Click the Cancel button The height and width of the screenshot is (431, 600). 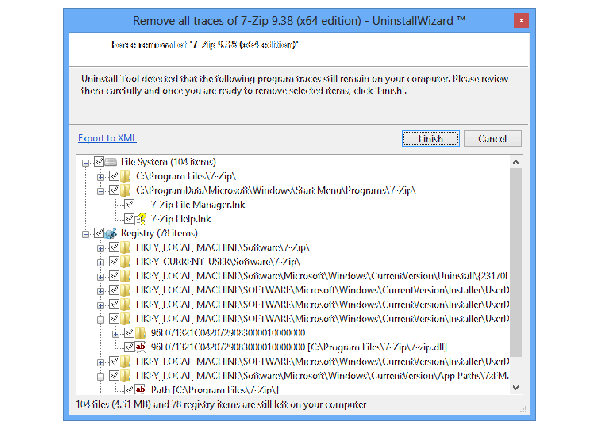[492, 139]
